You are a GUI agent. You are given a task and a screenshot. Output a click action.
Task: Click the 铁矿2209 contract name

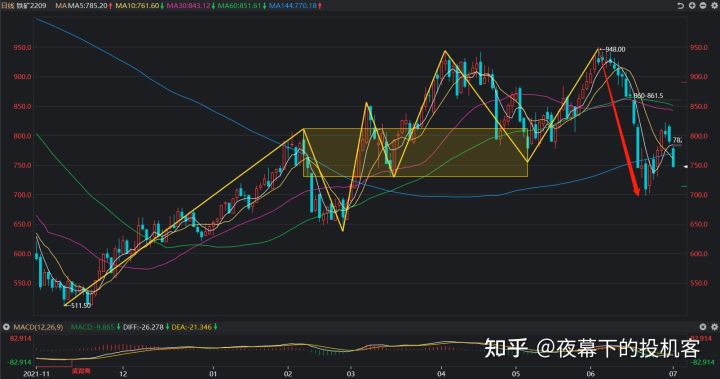(x=32, y=6)
